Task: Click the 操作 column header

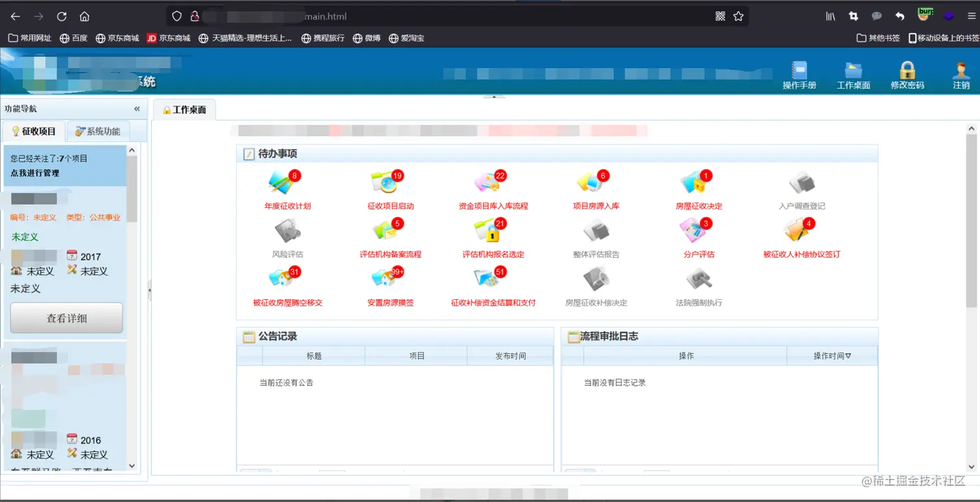Action: click(686, 356)
